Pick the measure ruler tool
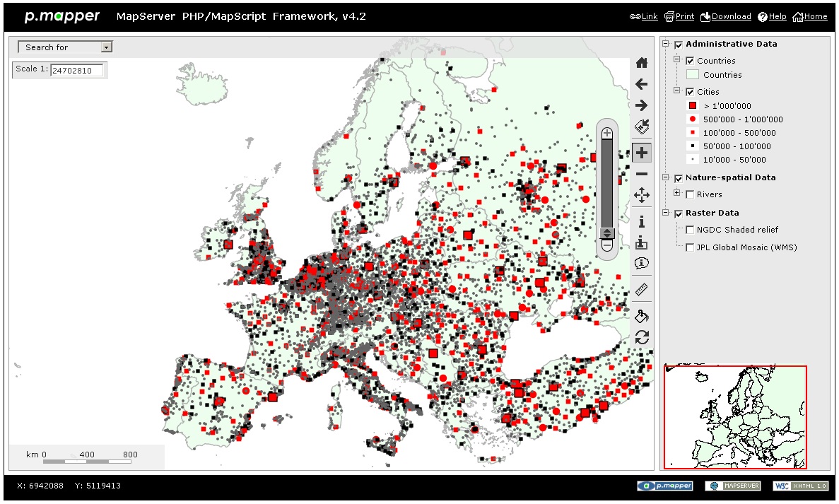This screenshot has width=839, height=504. 642,289
